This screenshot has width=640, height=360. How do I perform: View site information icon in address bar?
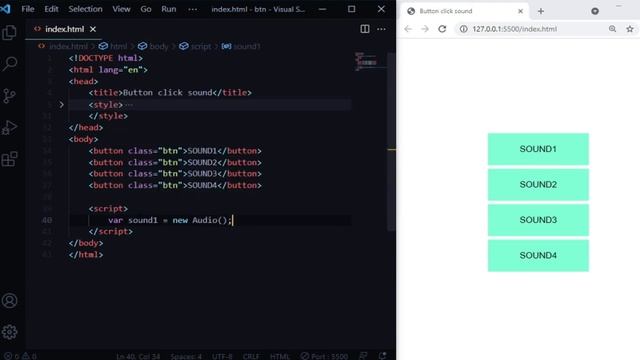tap(463, 29)
